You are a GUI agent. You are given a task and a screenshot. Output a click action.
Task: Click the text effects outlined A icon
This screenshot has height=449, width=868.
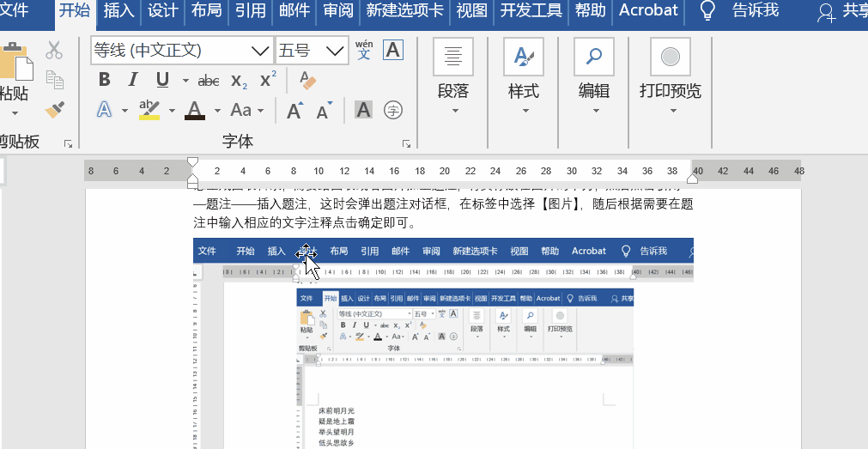104,110
